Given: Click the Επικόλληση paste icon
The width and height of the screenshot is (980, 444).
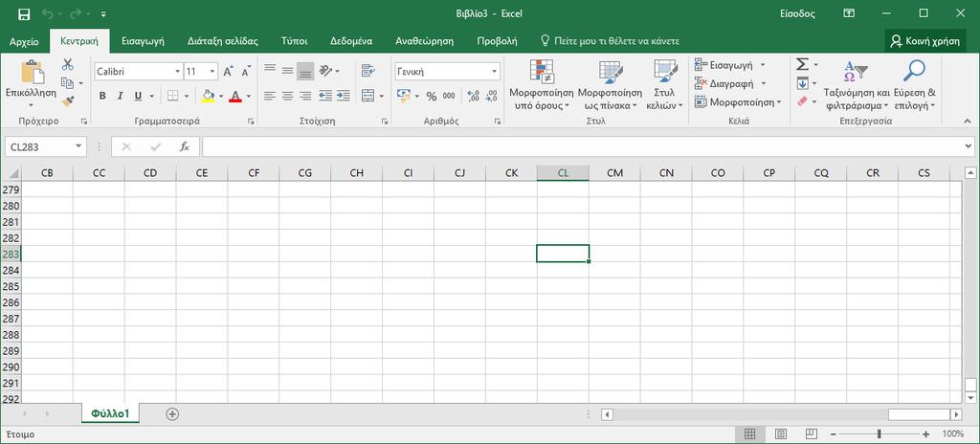Looking at the screenshot, I should [x=33, y=72].
